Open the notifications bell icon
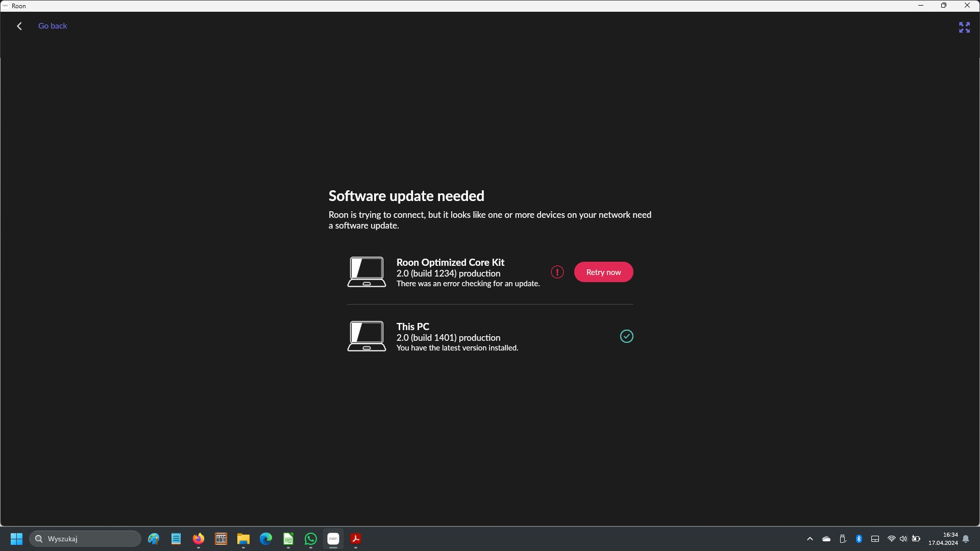The width and height of the screenshot is (980, 551). (x=966, y=539)
